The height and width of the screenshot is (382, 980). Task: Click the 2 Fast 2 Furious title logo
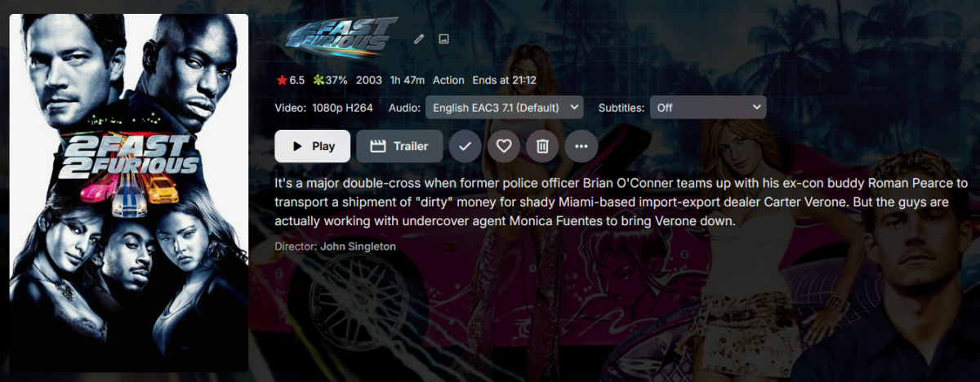point(341,38)
